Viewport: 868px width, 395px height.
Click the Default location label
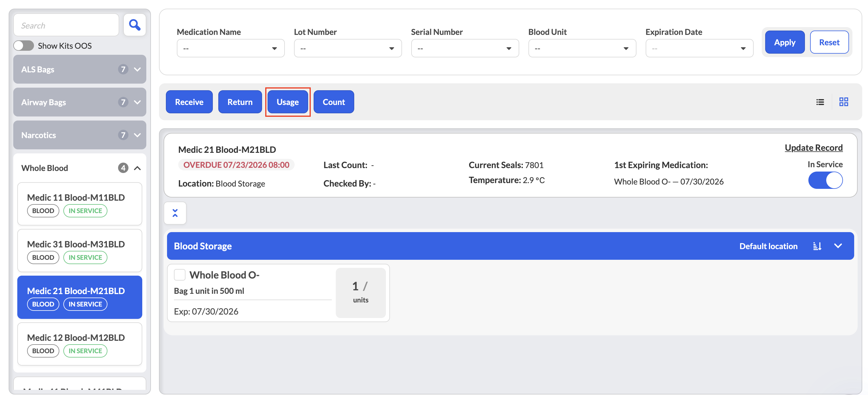768,246
